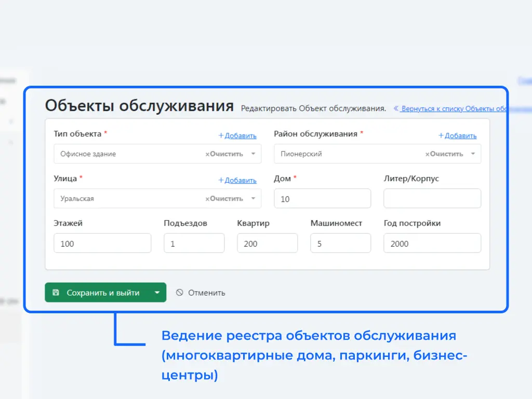The height and width of the screenshot is (399, 532).
Task: Click the Год постройки field
Action: [x=432, y=243]
